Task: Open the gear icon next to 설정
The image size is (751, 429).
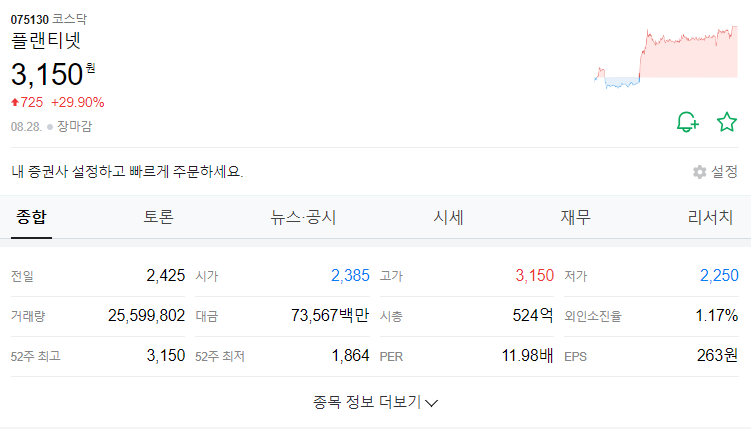Action: (x=699, y=172)
